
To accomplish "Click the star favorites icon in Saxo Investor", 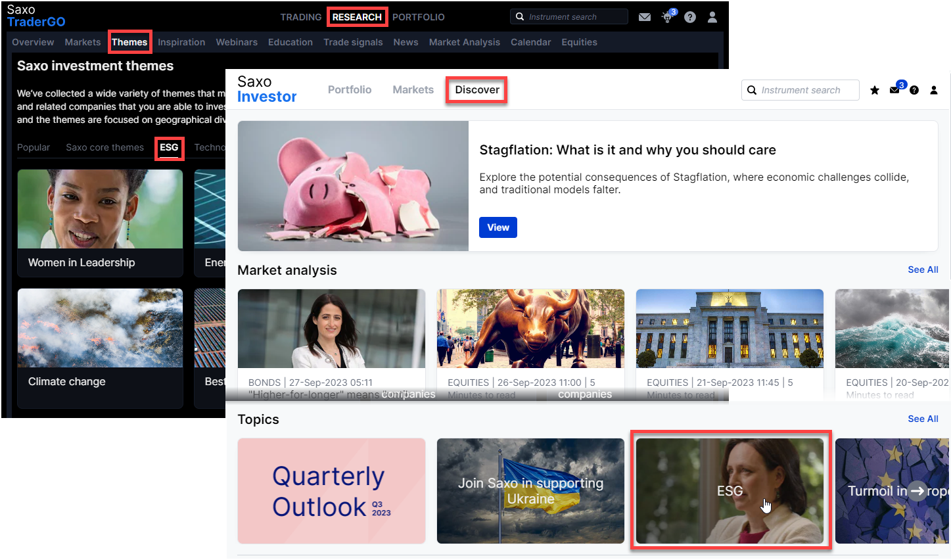I will click(x=874, y=90).
